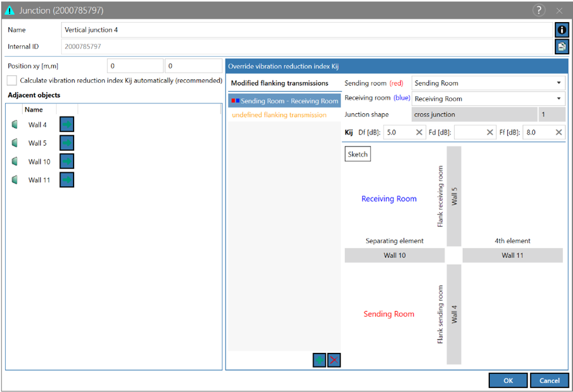Click the Internal ID field

(307, 47)
